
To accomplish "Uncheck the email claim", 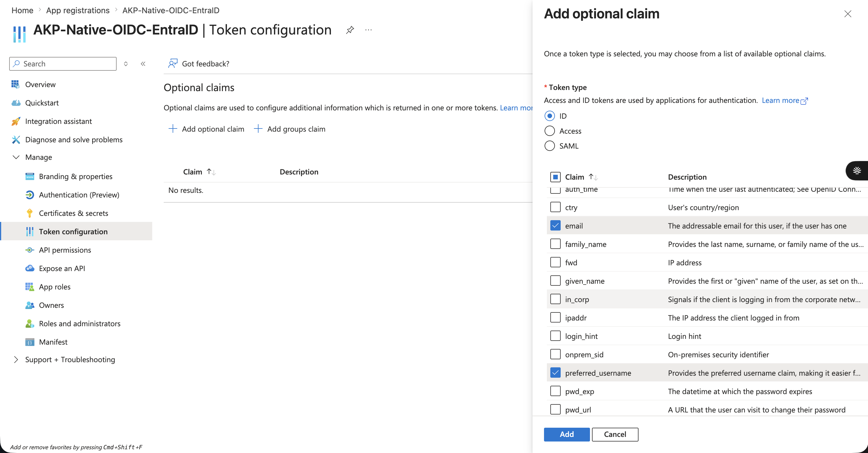I will coord(555,225).
